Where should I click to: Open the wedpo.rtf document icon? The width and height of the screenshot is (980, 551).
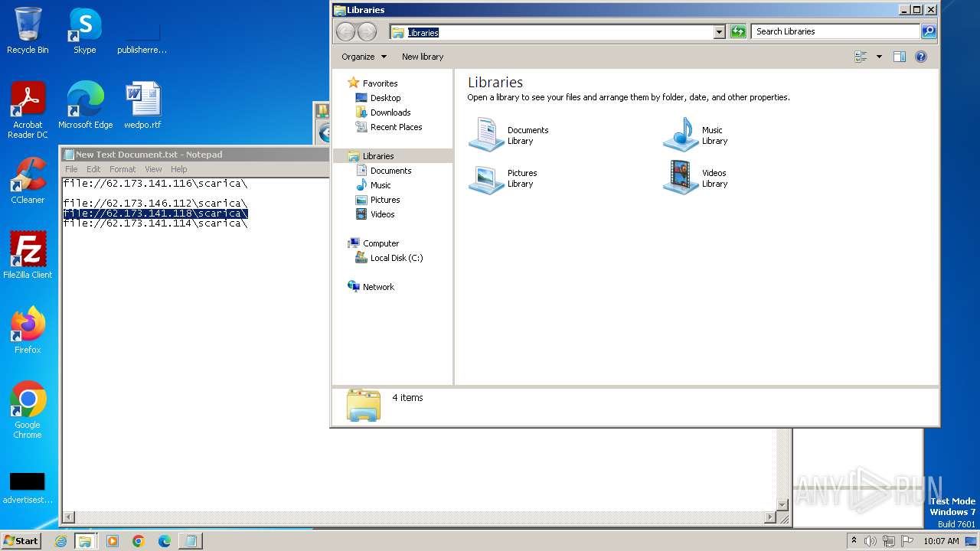(142, 106)
